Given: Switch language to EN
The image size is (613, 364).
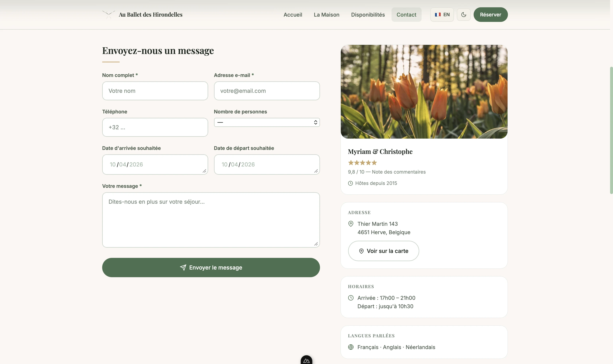Looking at the screenshot, I should click(x=442, y=14).
